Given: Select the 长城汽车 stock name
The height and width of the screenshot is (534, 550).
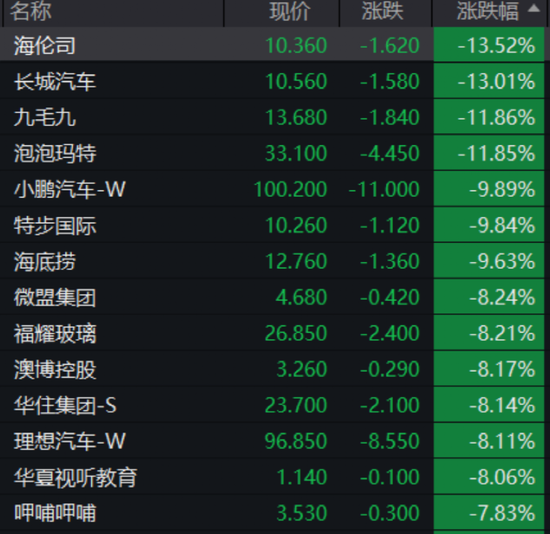Looking at the screenshot, I should tap(55, 81).
